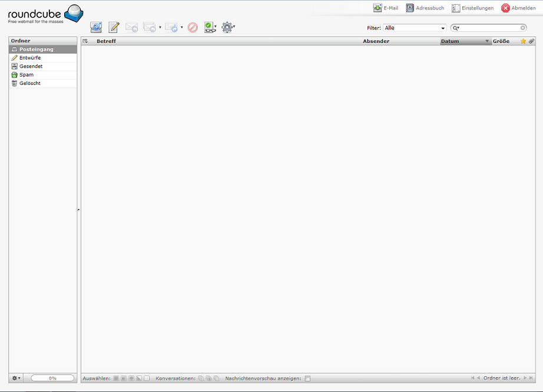Select none icon (empty box)

pyautogui.click(x=147, y=378)
